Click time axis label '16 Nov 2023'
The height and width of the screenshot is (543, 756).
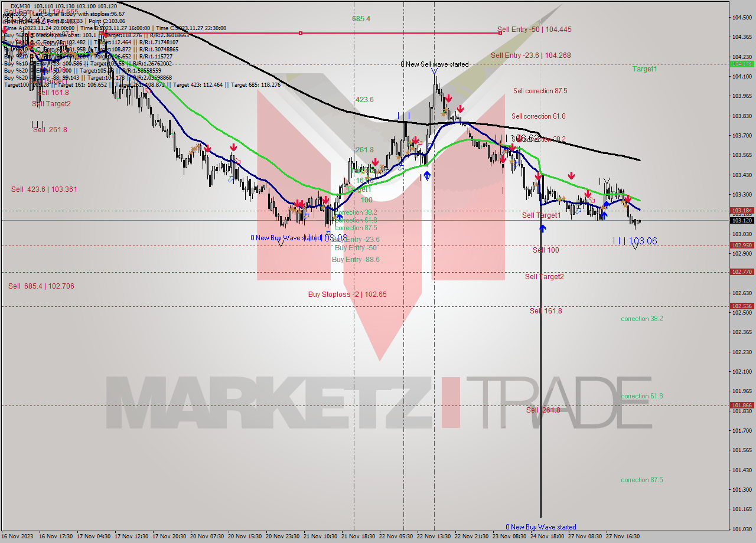click(18, 537)
